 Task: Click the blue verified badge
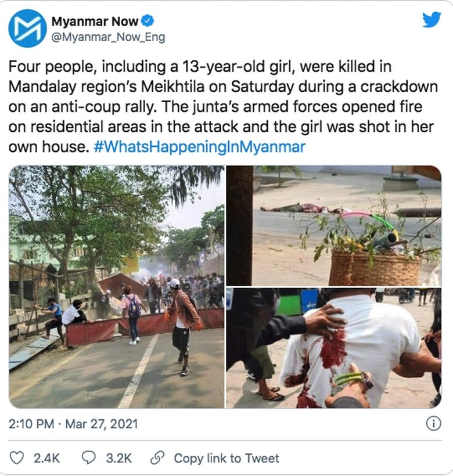(148, 22)
